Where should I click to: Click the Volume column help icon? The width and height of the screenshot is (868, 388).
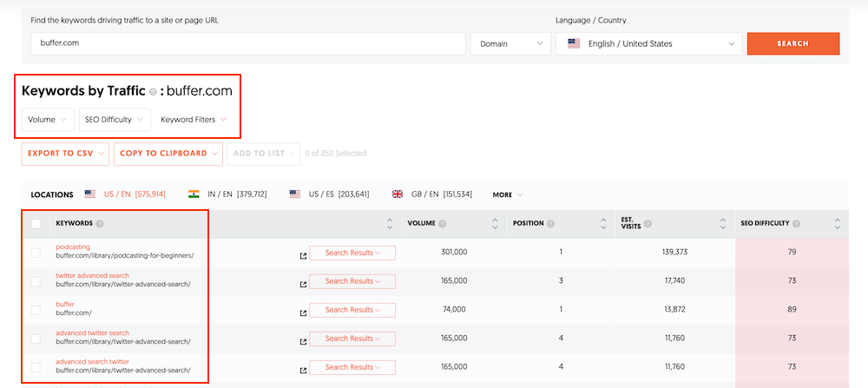point(444,224)
